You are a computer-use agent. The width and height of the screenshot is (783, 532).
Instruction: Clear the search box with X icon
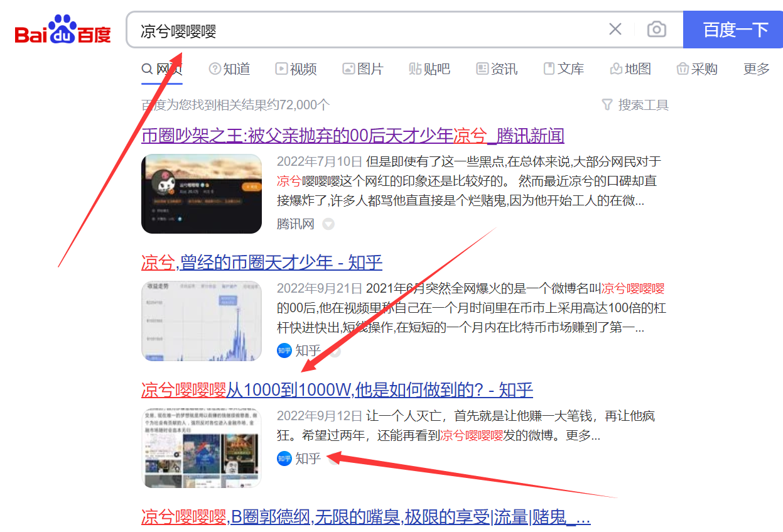tap(615, 30)
